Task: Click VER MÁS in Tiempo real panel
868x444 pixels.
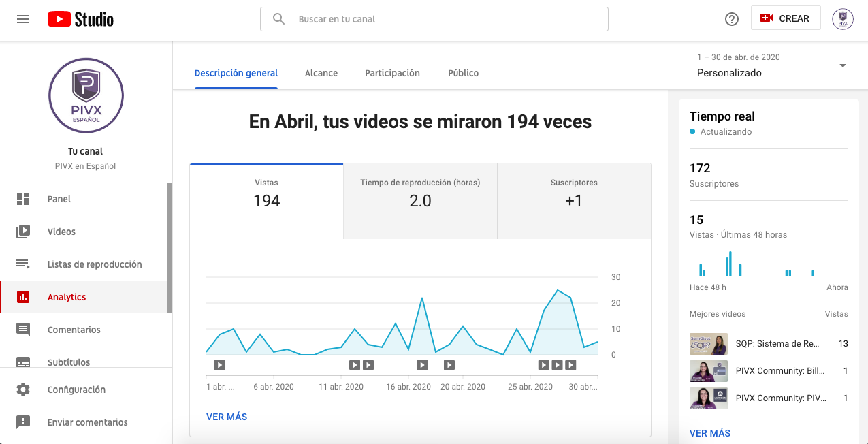Action: click(x=710, y=433)
